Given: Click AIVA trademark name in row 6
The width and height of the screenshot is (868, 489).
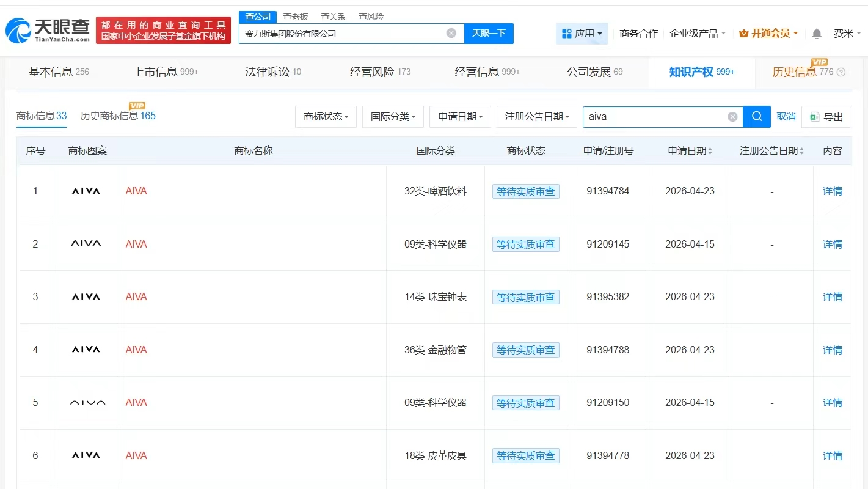Looking at the screenshot, I should click(x=136, y=456).
